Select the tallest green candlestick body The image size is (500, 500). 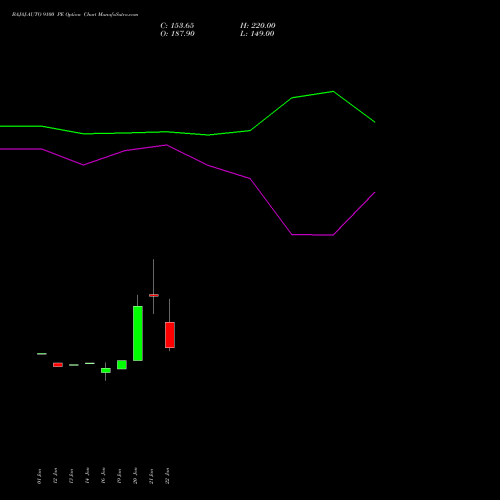[x=138, y=333]
